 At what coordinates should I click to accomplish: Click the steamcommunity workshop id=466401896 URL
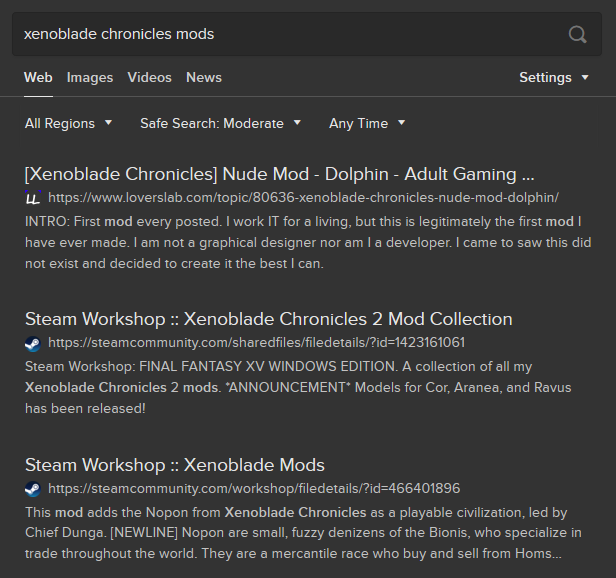pyautogui.click(x=254, y=488)
